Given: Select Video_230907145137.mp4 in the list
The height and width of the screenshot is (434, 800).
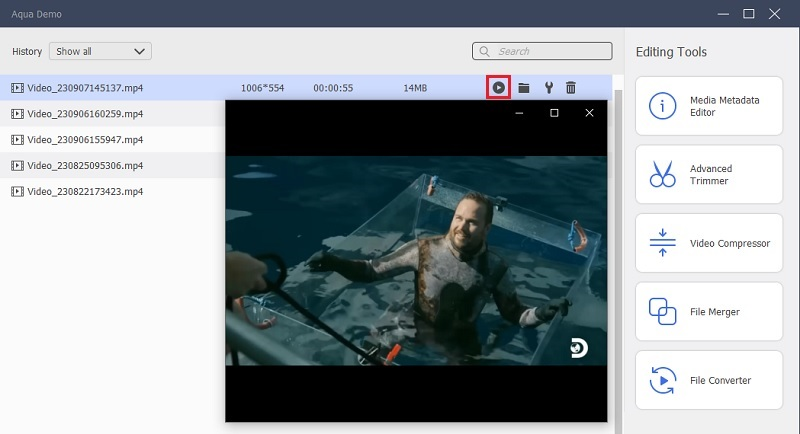Looking at the screenshot, I should pos(85,88).
